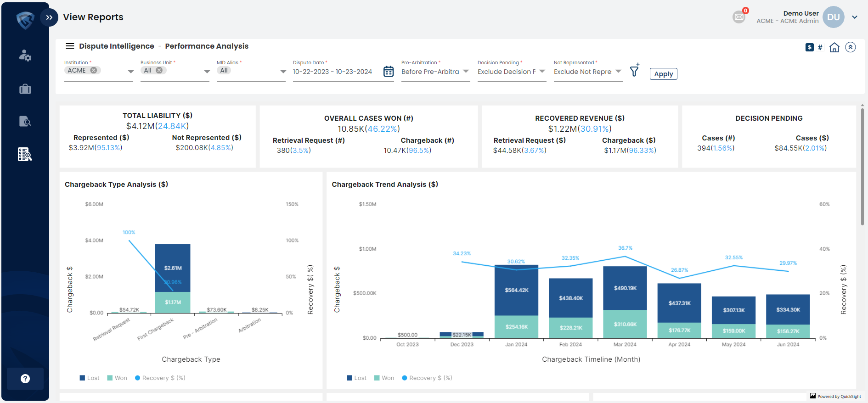
Task: Collapse the filter panel with up-chevron
Action: (851, 47)
